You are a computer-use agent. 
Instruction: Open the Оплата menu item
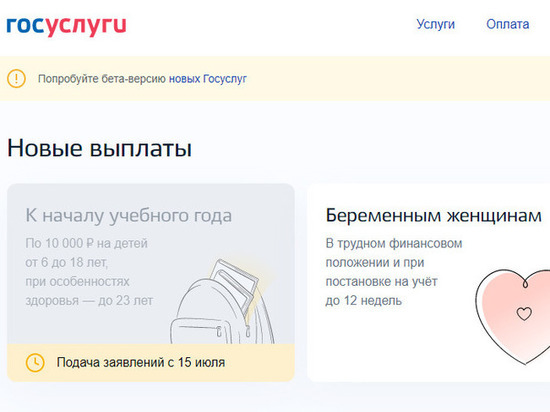click(508, 24)
